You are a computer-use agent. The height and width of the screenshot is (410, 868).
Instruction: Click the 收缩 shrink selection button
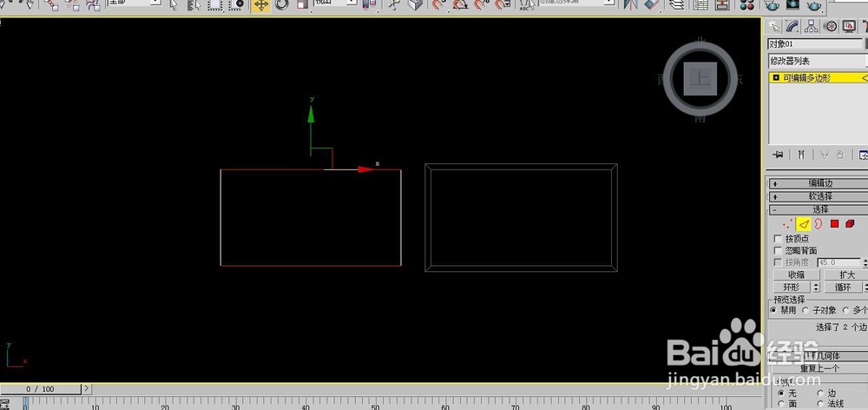click(x=797, y=274)
